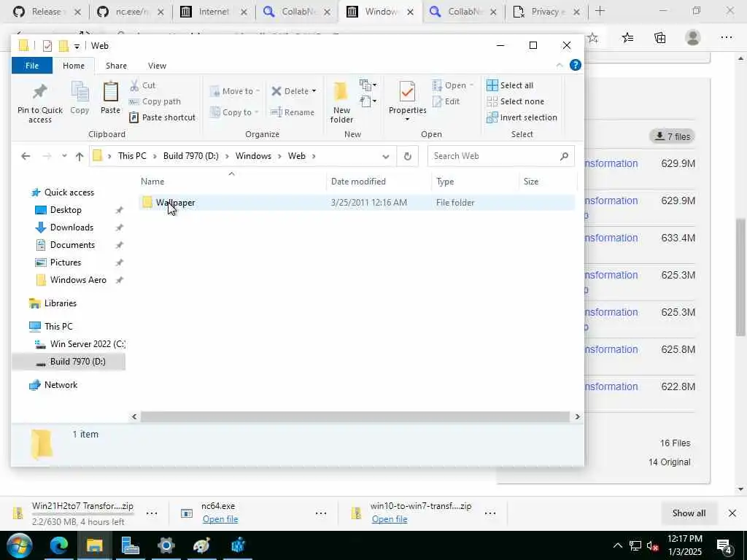Create a New folder from the ribbon

pos(341,102)
